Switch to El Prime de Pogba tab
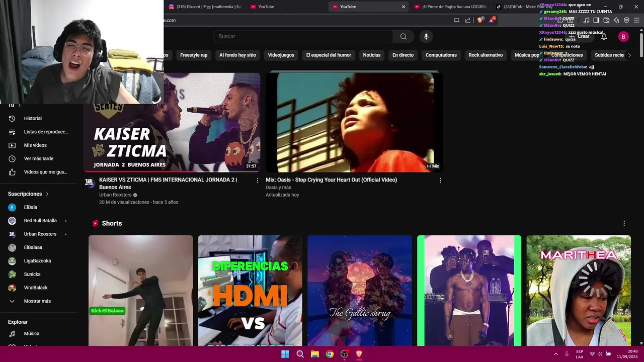644x362 pixels. 450,7
